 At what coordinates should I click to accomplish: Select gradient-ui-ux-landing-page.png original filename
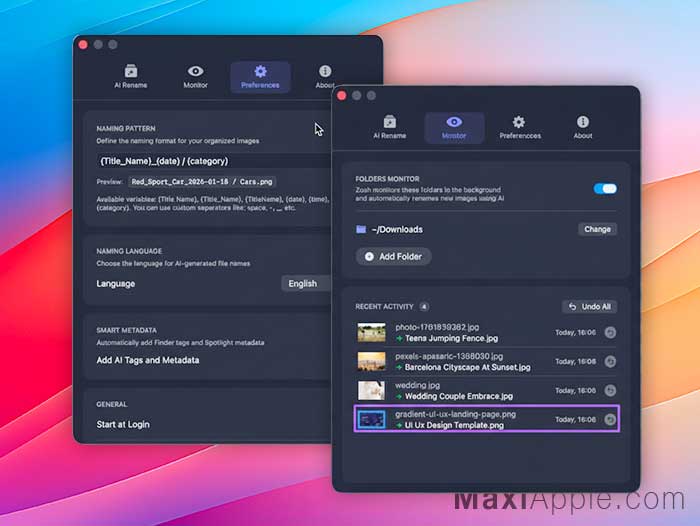[x=455, y=414]
